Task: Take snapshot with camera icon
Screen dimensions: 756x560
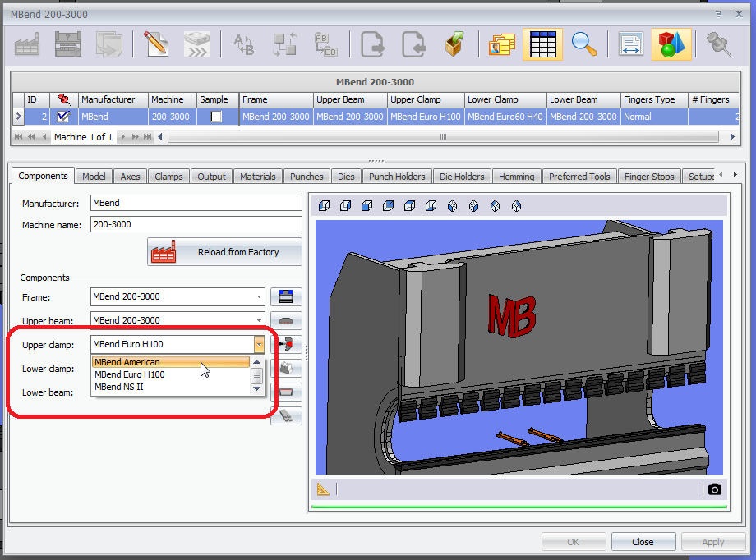Action: click(x=715, y=489)
